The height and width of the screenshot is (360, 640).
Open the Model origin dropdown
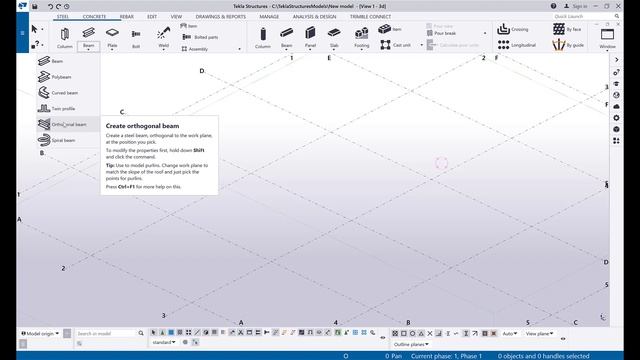(40, 333)
